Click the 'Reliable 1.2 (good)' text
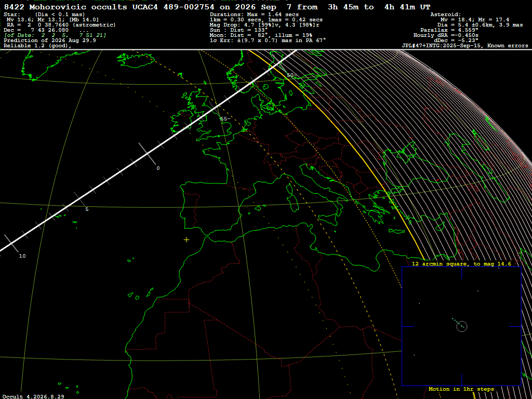532x399 pixels. pyautogui.click(x=37, y=46)
